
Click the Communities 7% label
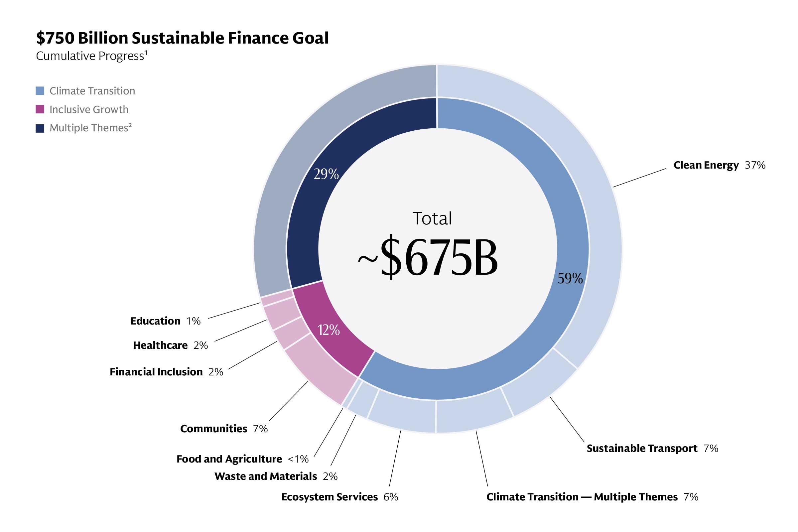(223, 429)
